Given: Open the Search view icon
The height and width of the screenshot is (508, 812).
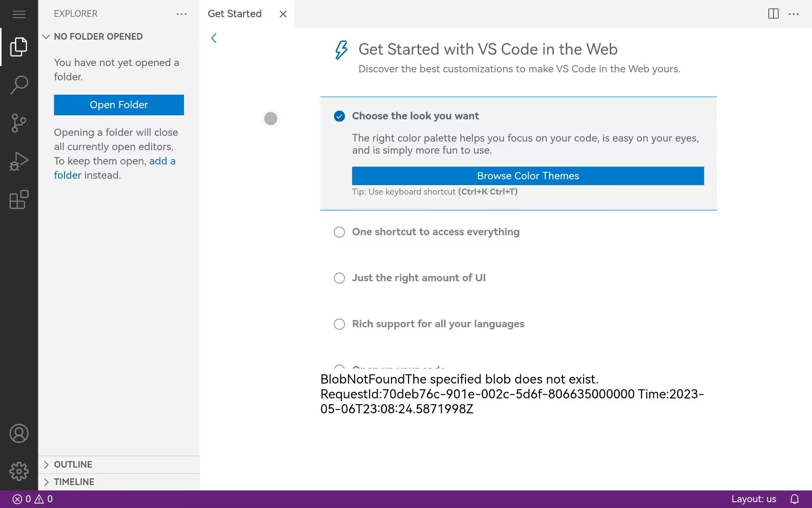Looking at the screenshot, I should click(19, 85).
